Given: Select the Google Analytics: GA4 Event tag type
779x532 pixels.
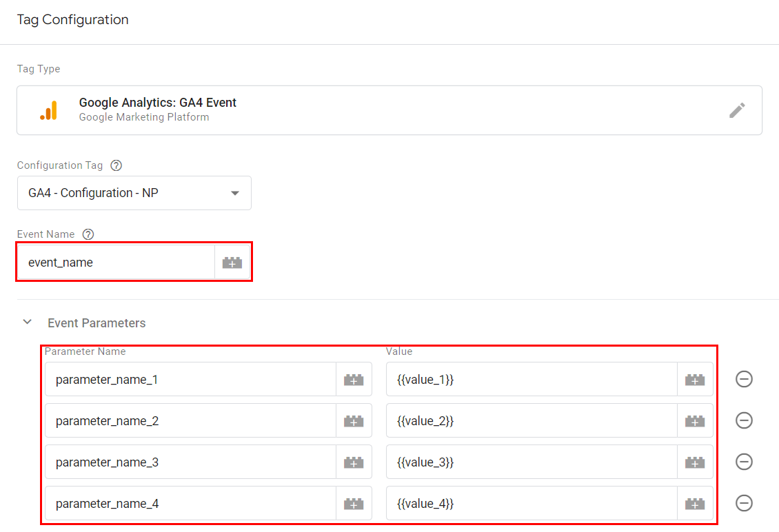Looking at the screenshot, I should tap(389, 110).
